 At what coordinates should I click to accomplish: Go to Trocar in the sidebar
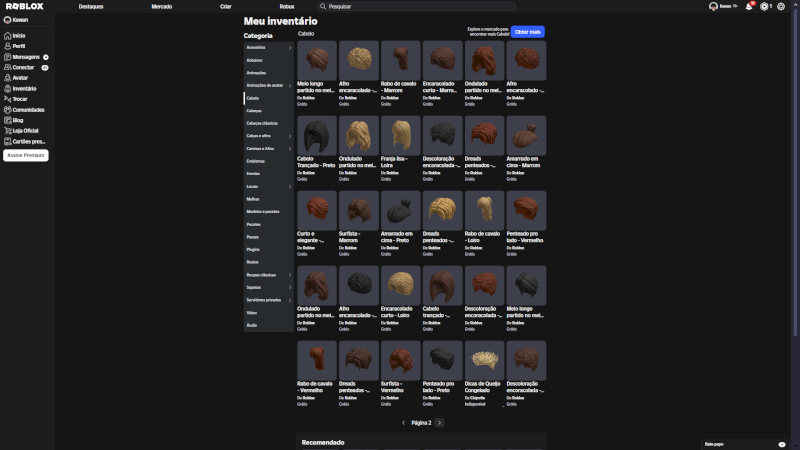20,98
